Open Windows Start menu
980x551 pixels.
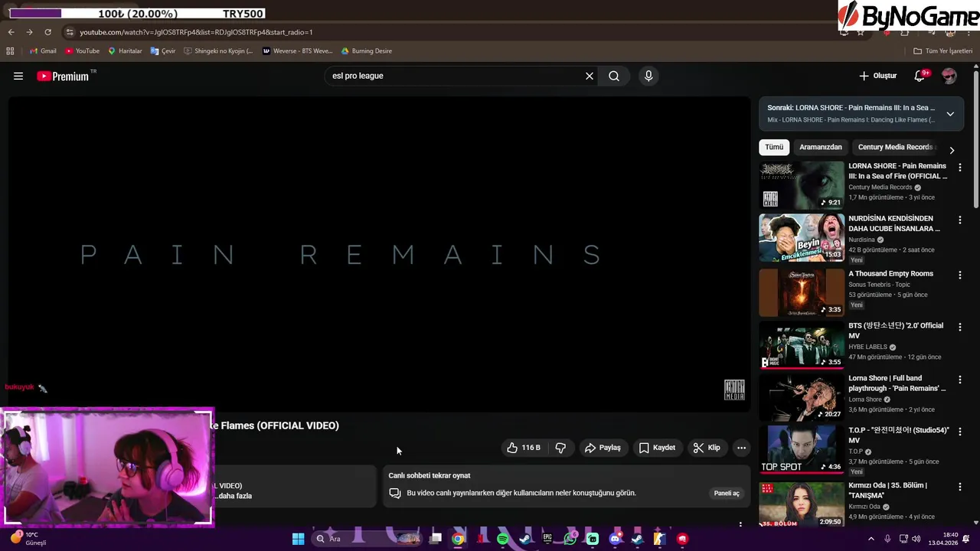298,539
